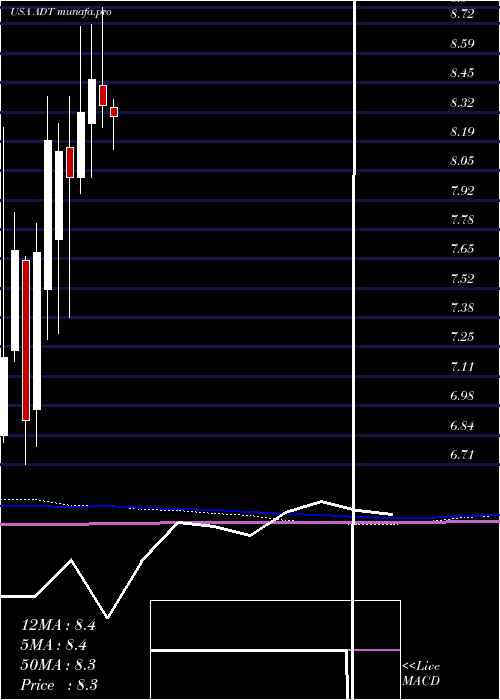Click the 8.32 price axis label
This screenshot has width=500, height=700.
point(462,103)
